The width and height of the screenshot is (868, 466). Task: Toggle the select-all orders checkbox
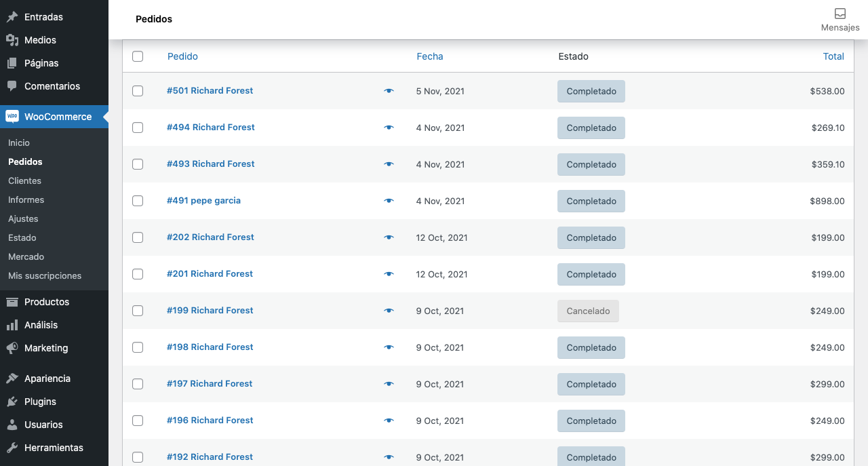point(138,56)
